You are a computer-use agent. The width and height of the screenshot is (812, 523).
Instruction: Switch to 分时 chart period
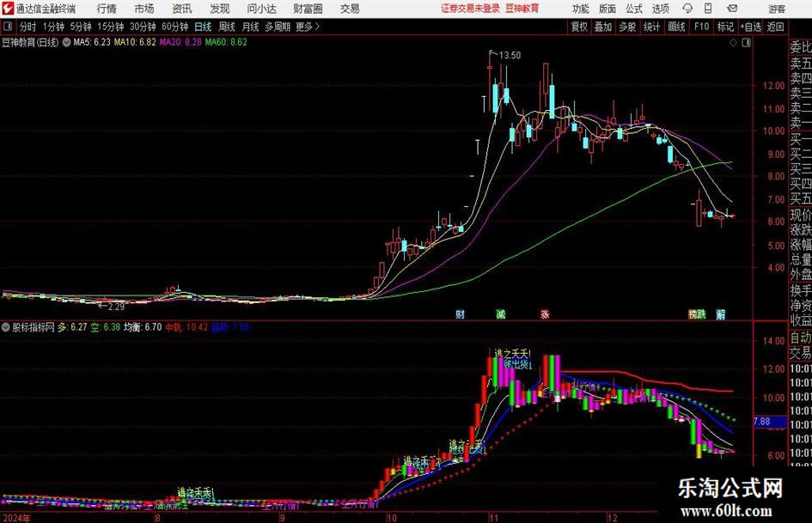(x=28, y=27)
